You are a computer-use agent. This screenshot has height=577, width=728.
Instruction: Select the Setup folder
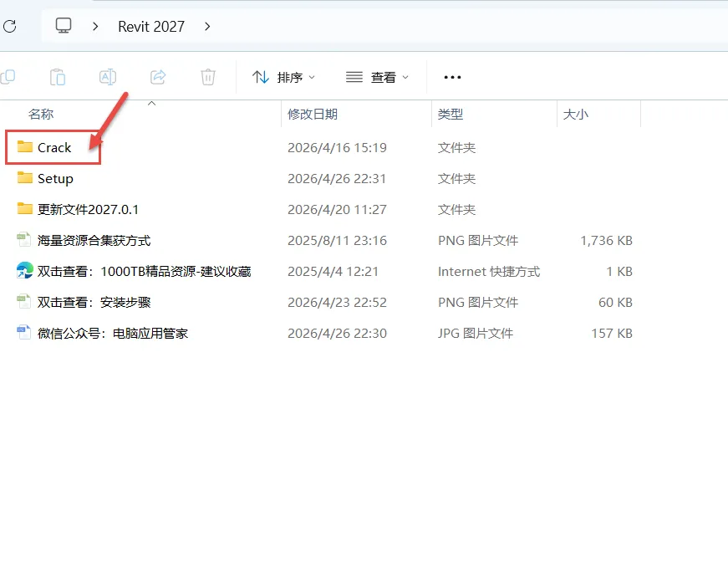[55, 179]
